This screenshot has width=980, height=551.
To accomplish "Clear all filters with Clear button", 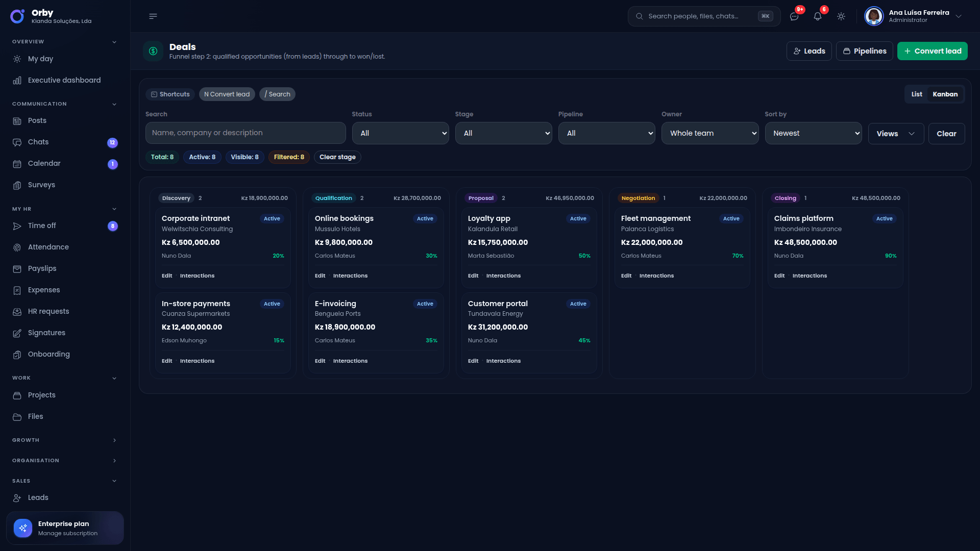I will pos(946,134).
